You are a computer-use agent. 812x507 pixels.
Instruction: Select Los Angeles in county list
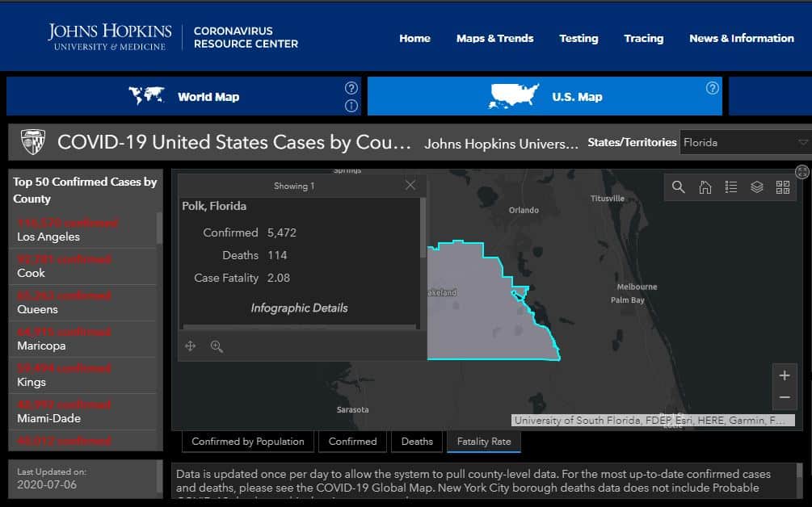tap(82, 230)
